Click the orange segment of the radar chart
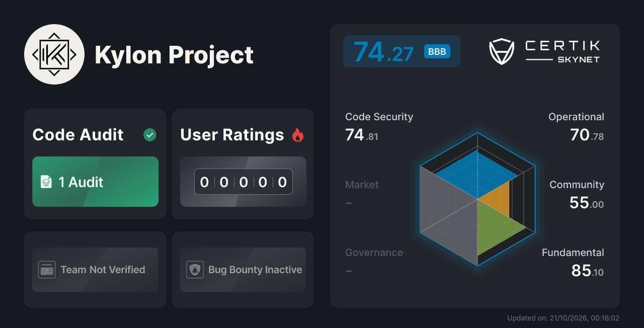Screen dimensions: 644x328 pyautogui.click(x=499, y=199)
